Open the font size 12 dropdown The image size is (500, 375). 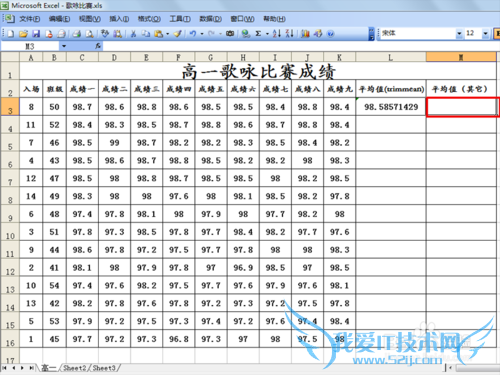[x=485, y=33]
